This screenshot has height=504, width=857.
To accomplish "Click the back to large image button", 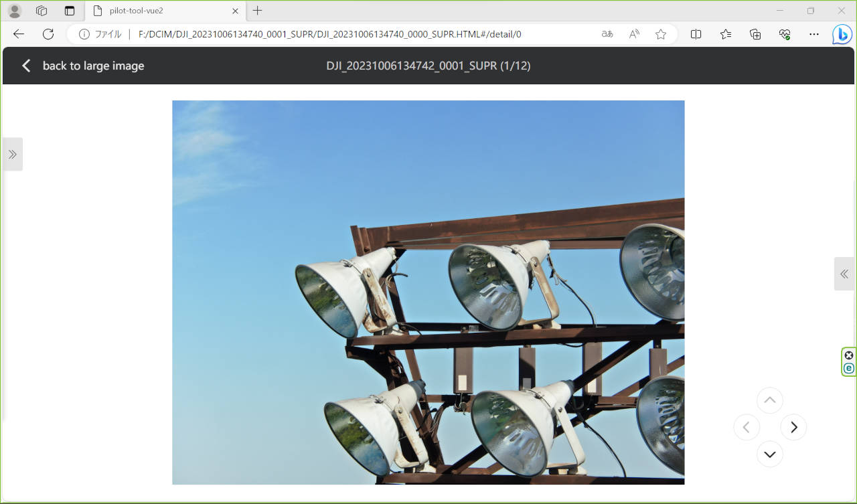I will [83, 66].
